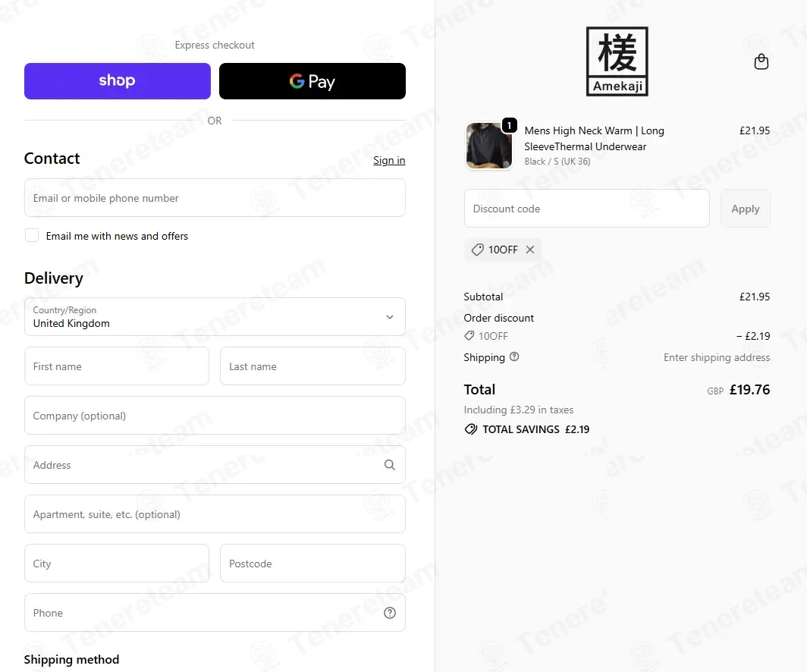Focus the Company (optional) field
807x672 pixels.
215,415
